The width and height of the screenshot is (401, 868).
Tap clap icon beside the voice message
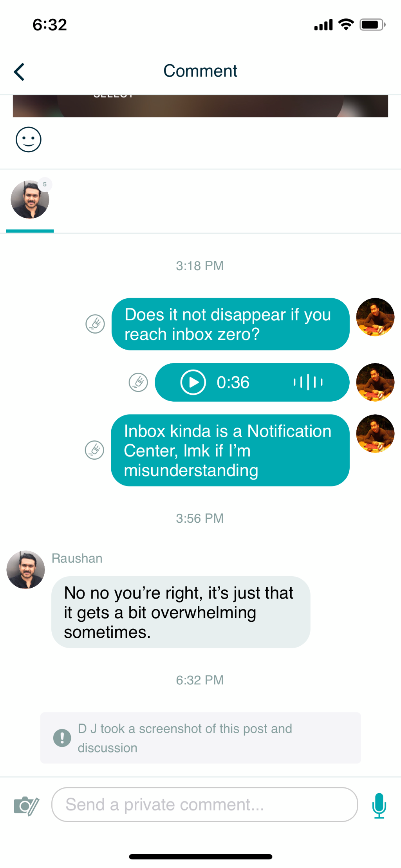(x=138, y=383)
